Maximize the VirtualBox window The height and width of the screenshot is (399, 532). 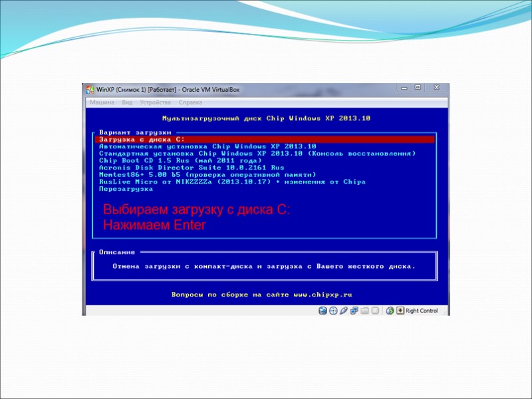point(418,88)
